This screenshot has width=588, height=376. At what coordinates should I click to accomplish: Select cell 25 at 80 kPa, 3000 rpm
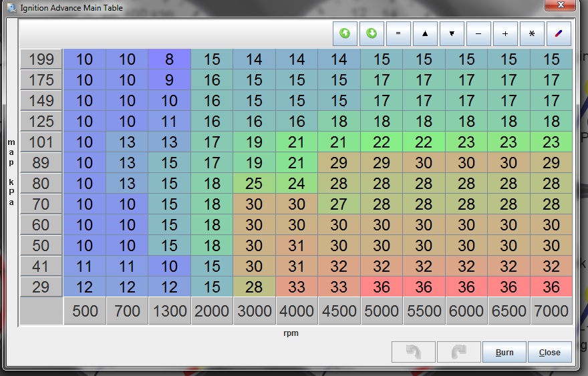[x=255, y=184]
